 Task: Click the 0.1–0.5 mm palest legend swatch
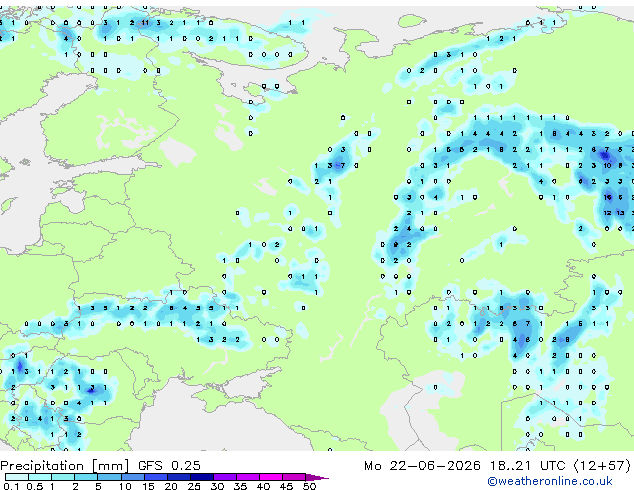[17, 477]
